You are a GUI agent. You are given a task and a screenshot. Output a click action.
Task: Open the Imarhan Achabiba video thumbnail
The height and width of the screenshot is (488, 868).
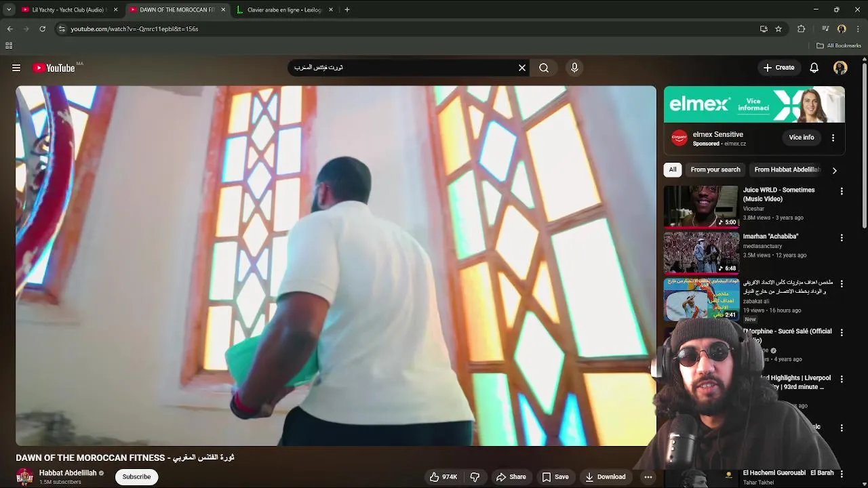pos(701,253)
